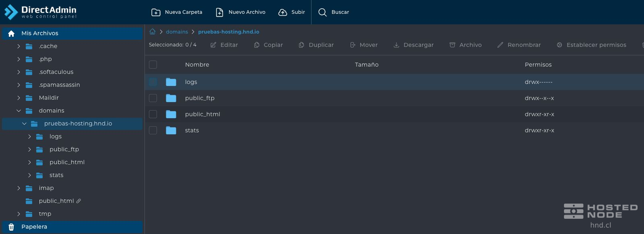The image size is (644, 234).
Task: Click the Seleccionado: 0 / 4 counter
Action: (x=172, y=45)
